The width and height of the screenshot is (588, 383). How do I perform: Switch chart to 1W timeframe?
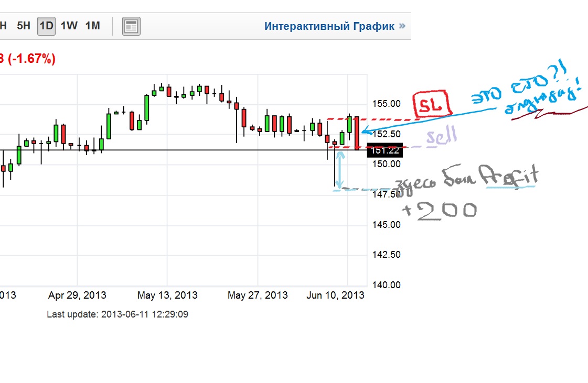click(x=69, y=26)
